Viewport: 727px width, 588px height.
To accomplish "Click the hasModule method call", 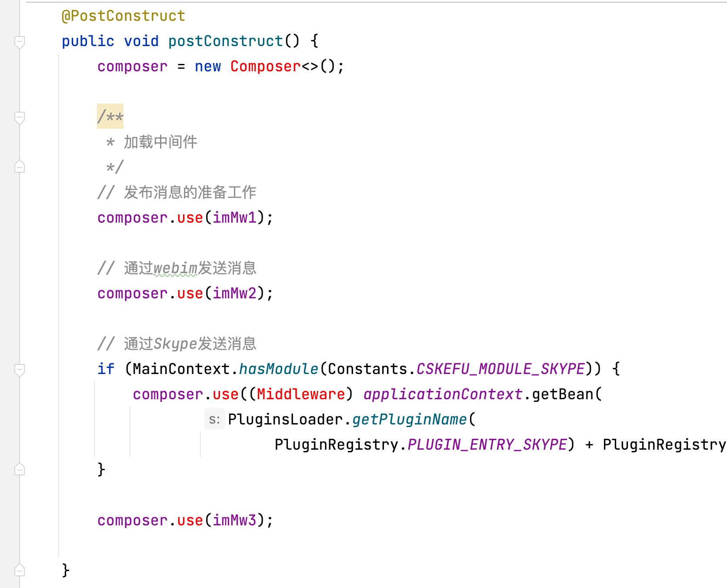I will point(278,368).
